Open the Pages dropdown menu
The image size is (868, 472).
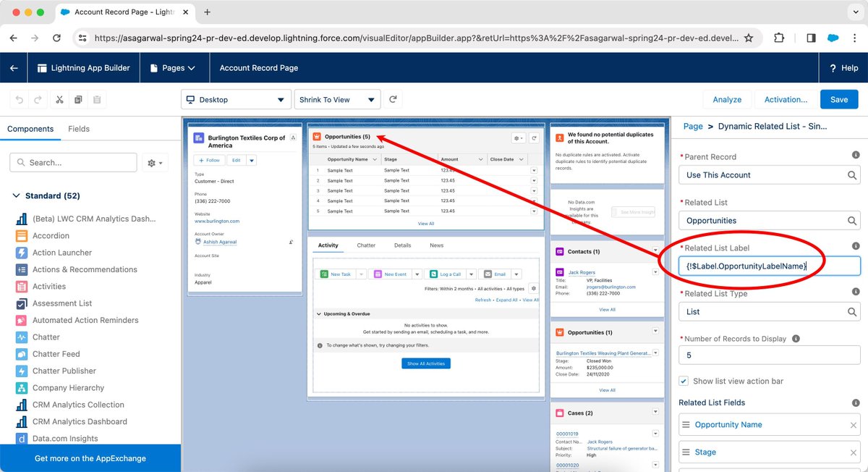coord(173,68)
